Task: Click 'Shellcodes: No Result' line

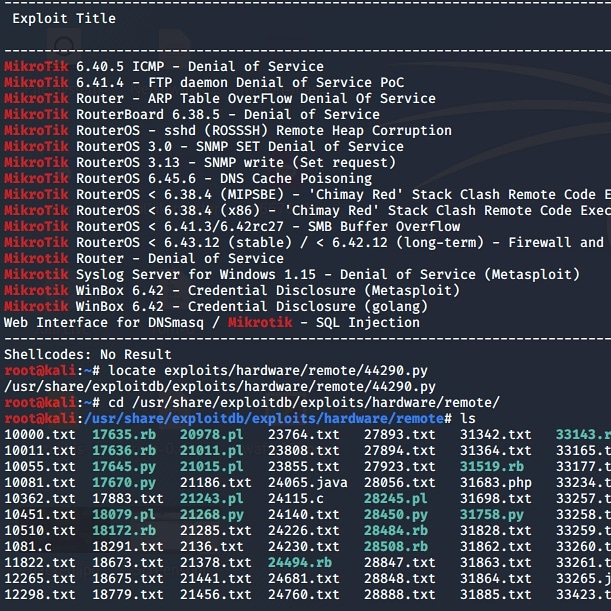Action: click(x=88, y=354)
